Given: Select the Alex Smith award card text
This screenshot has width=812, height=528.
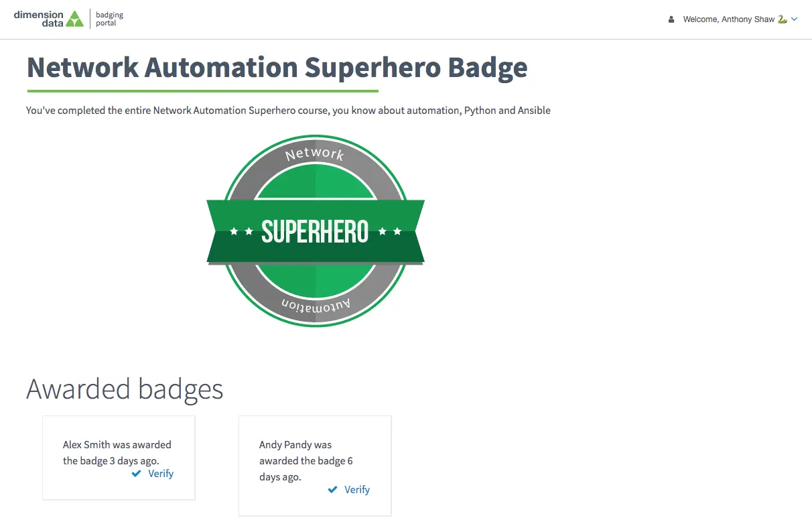Looking at the screenshot, I should (x=117, y=452).
